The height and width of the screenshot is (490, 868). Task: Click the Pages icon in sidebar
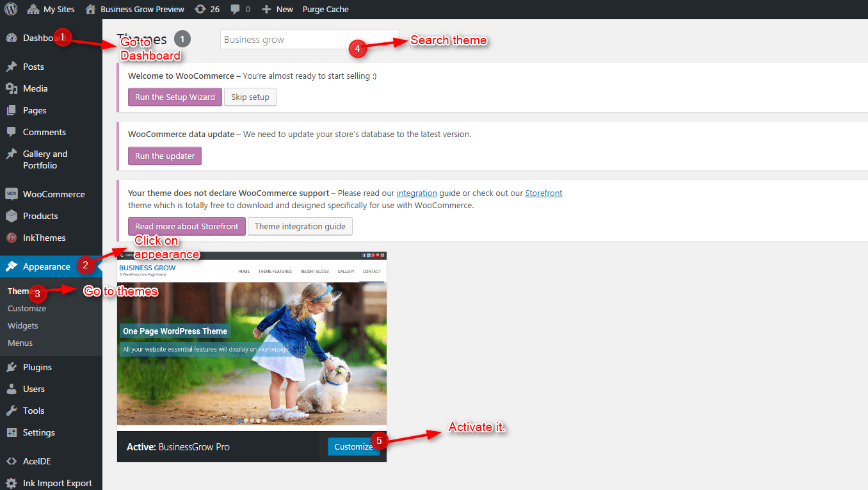coord(12,110)
